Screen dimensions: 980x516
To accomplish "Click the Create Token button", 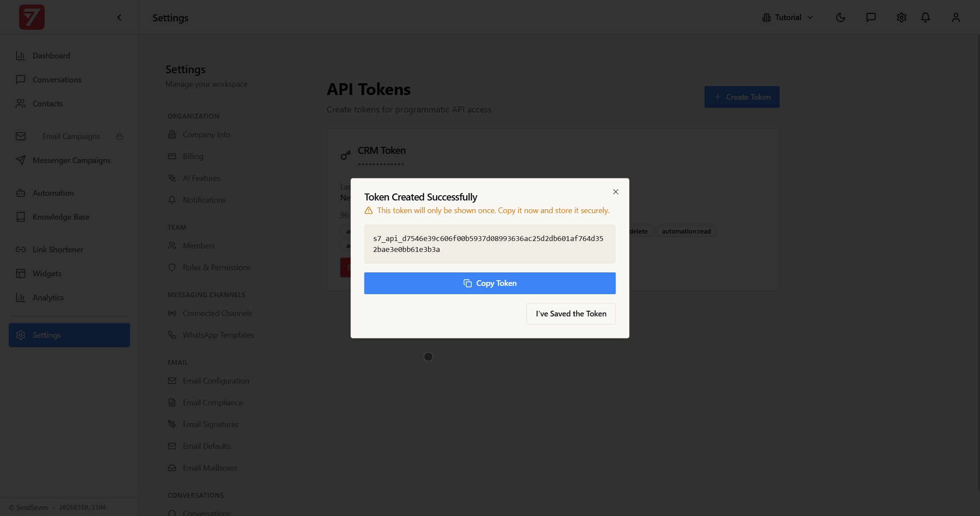I will (x=742, y=97).
